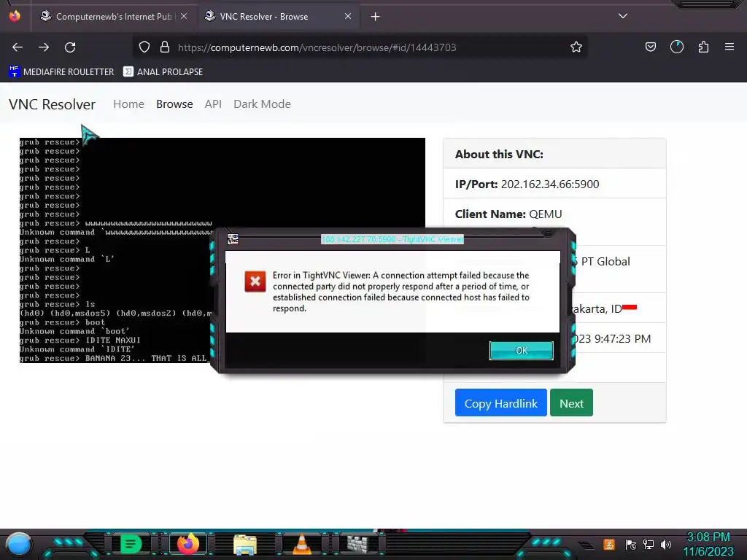The width and height of the screenshot is (747, 560).
Task: Click the grey blocks taskbar icon
Action: click(x=357, y=544)
